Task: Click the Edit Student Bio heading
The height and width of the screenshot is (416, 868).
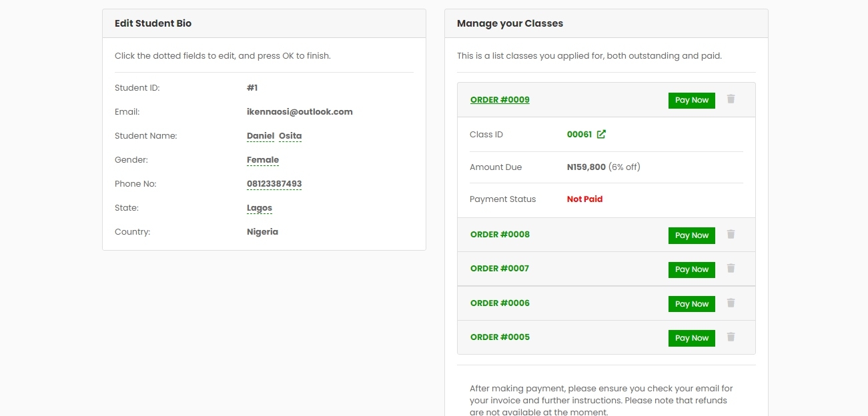Action: coord(153,23)
